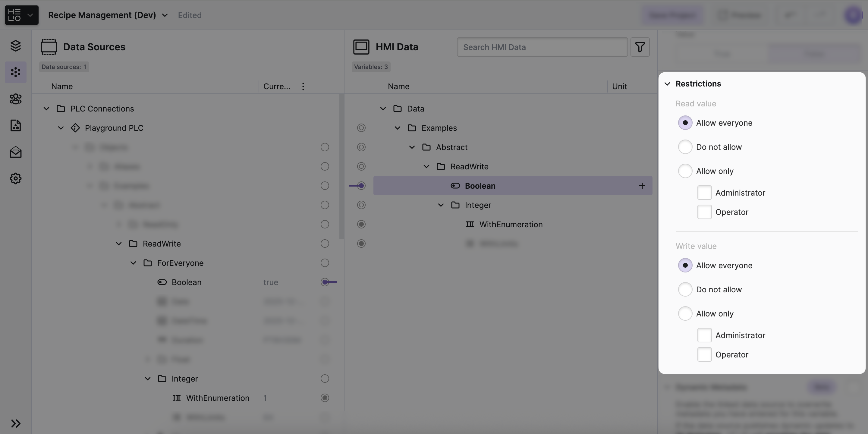Click the HMI Data filter icon
This screenshot has height=434, width=868.
coord(640,47)
